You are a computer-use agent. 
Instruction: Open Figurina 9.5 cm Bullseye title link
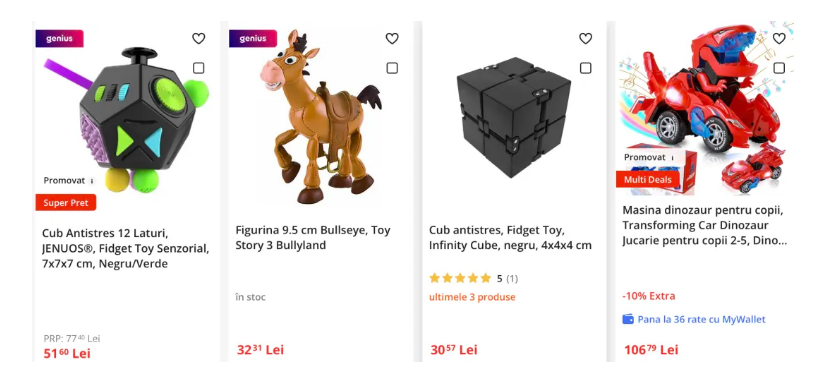(313, 238)
